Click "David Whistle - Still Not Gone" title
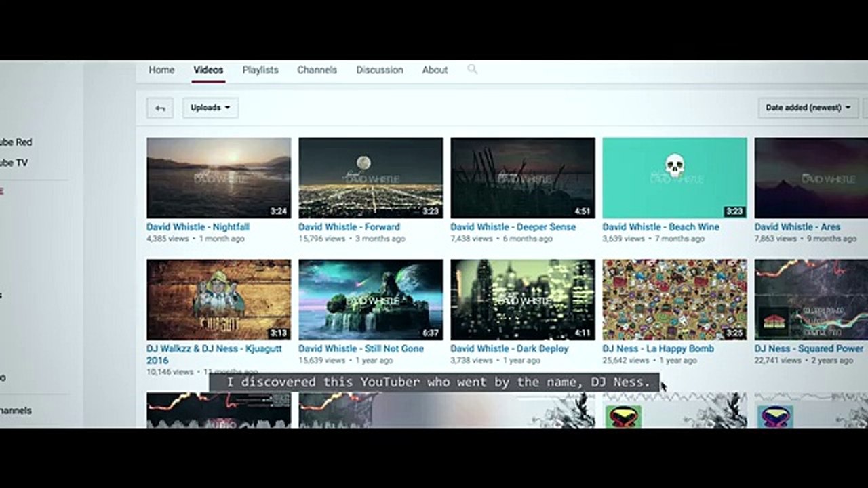Viewport: 868px width, 488px height. pos(361,348)
